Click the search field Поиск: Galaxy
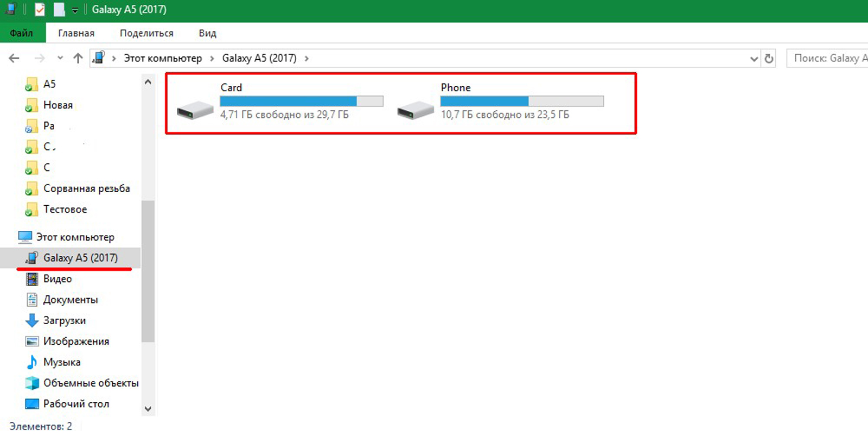Viewport: 868px width, 436px height. pos(827,58)
